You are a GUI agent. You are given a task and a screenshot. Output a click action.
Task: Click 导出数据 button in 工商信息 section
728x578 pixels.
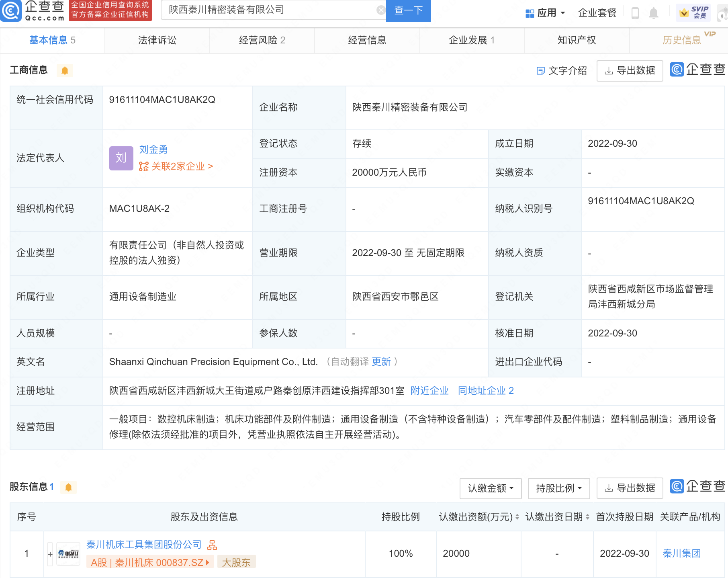(x=630, y=71)
